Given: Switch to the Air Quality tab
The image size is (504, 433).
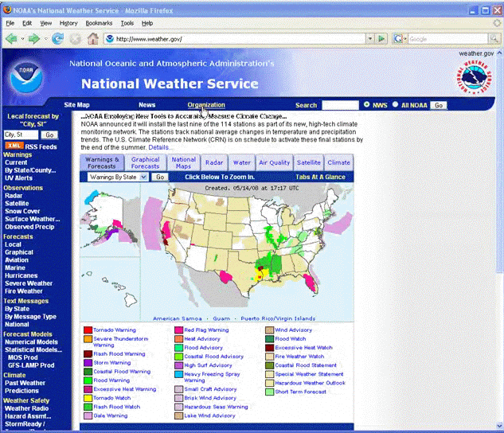Looking at the screenshot, I should [x=274, y=162].
